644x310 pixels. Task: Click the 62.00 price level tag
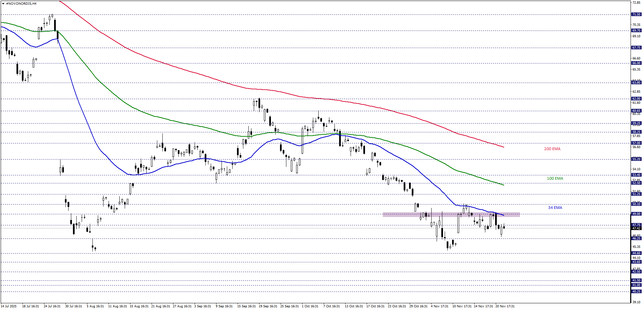(636, 99)
